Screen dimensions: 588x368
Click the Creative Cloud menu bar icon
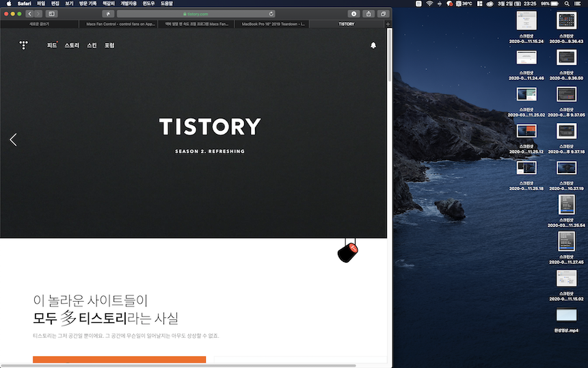(490, 3)
